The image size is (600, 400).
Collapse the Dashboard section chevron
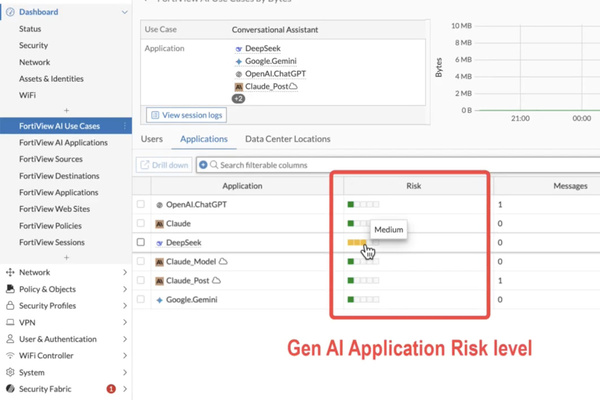point(124,11)
